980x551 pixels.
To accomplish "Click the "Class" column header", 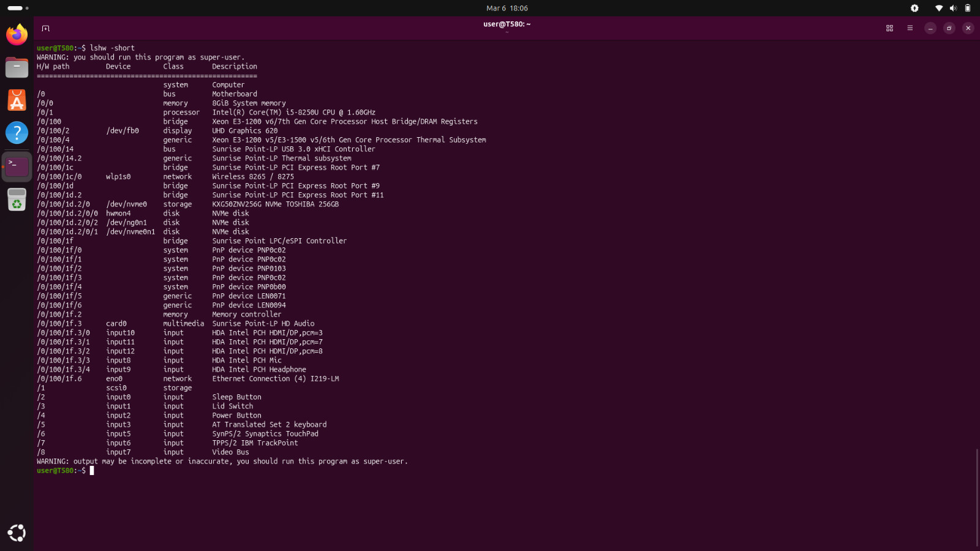I will [x=173, y=66].
